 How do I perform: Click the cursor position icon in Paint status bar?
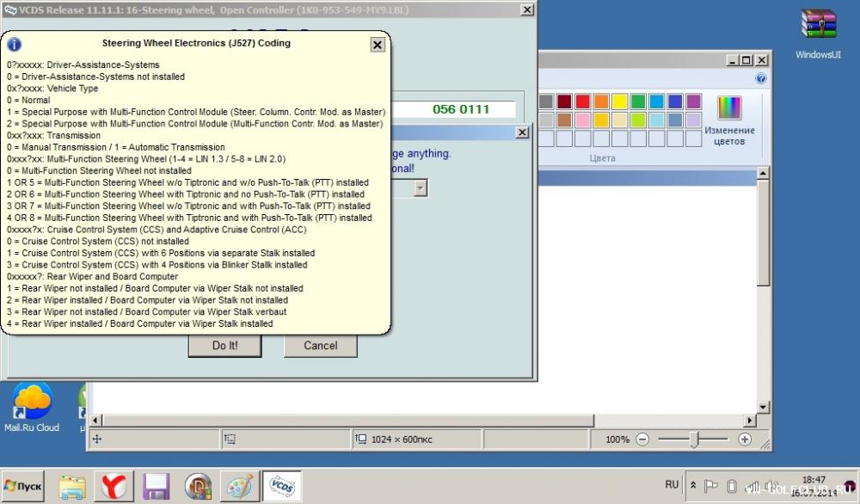pyautogui.click(x=97, y=439)
